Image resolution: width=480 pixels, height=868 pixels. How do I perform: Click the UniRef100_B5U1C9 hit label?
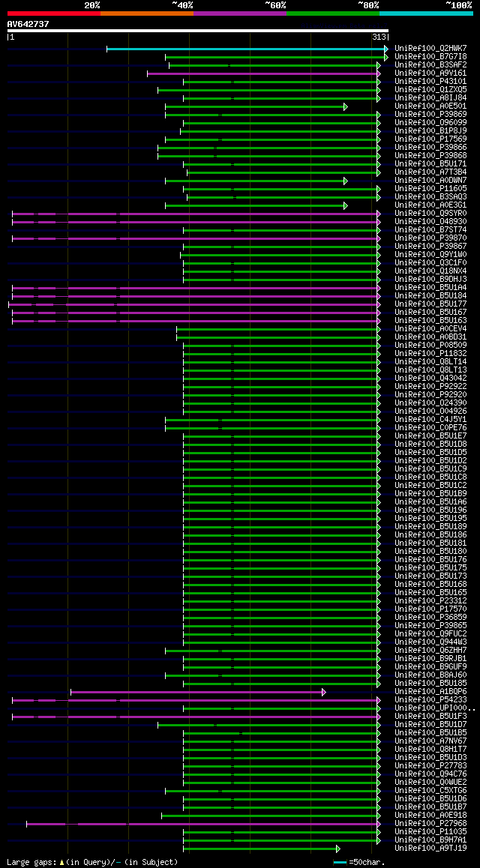(x=430, y=469)
